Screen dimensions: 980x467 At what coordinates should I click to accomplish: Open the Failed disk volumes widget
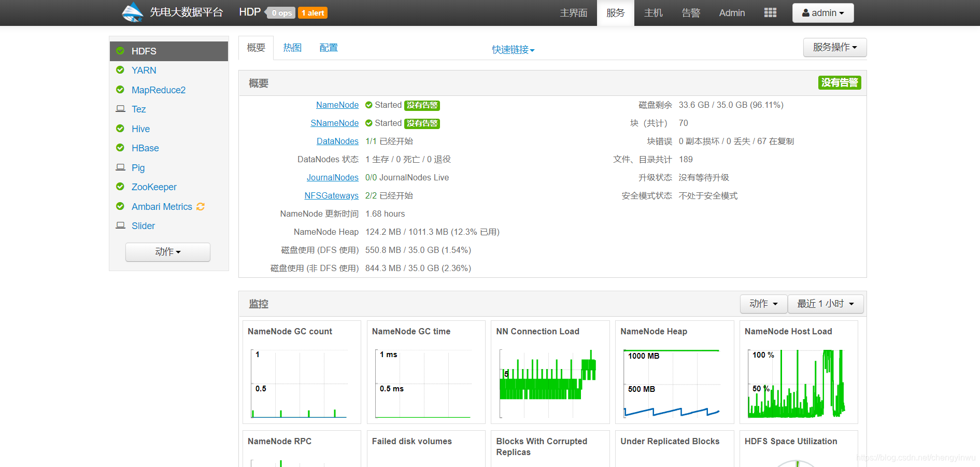426,449
